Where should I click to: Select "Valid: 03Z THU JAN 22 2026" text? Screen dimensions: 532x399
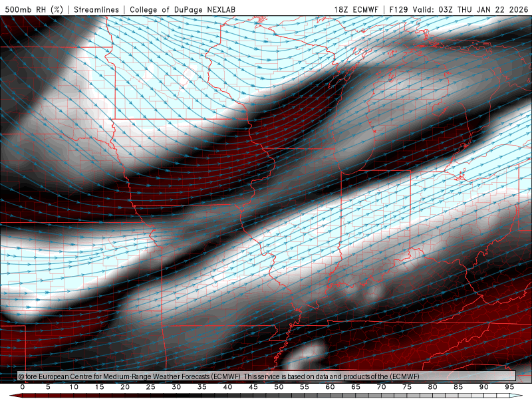[x=470, y=9]
